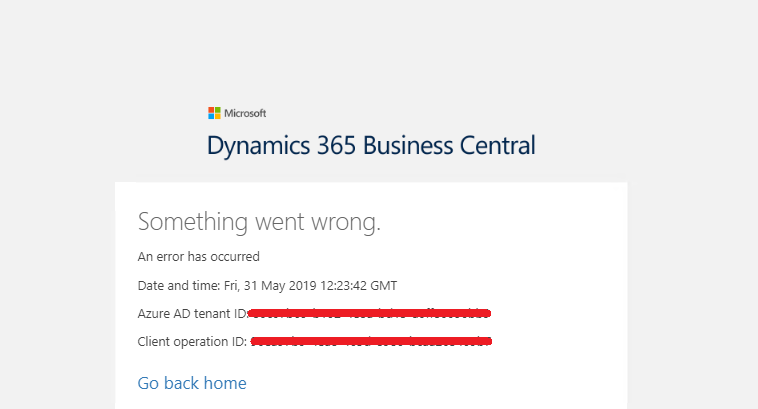
Task: Click the word Dynamics in the title
Action: click(254, 145)
